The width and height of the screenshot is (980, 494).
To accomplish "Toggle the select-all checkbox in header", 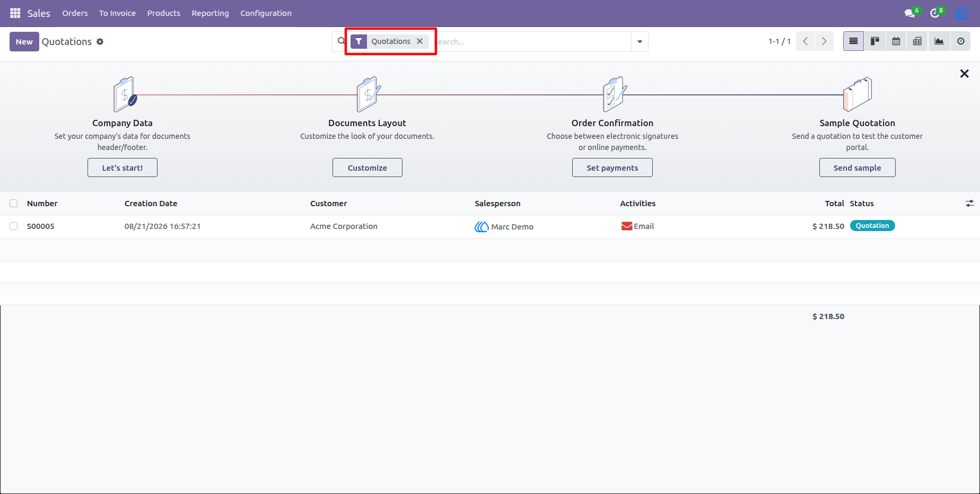I will (x=14, y=204).
